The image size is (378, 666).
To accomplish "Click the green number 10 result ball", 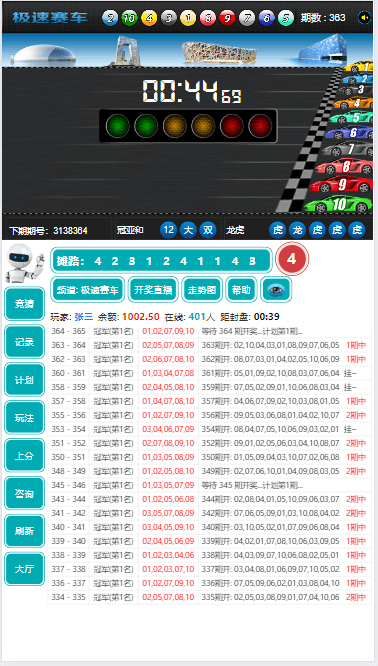I will (130, 18).
